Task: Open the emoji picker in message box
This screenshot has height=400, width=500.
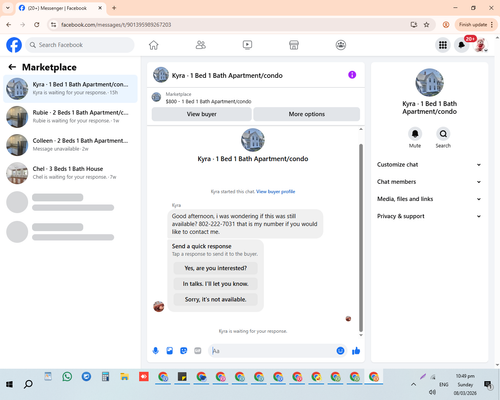Action: 340,351
